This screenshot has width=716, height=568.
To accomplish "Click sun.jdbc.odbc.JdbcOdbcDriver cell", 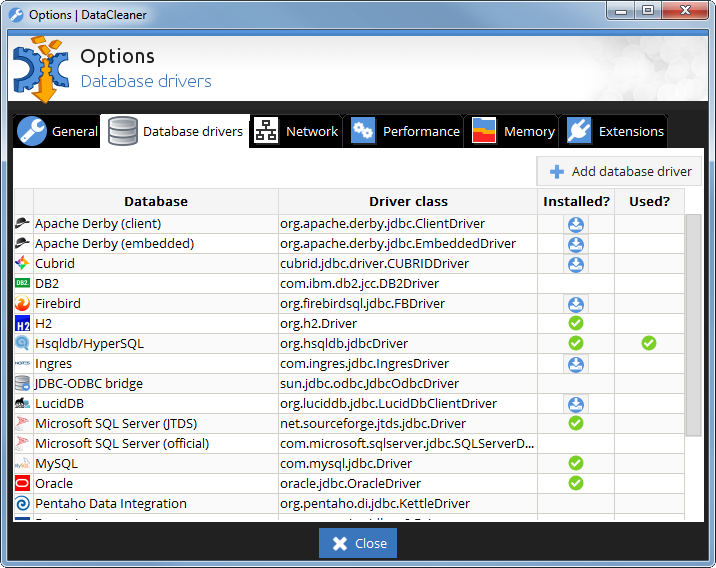I will coord(408,384).
